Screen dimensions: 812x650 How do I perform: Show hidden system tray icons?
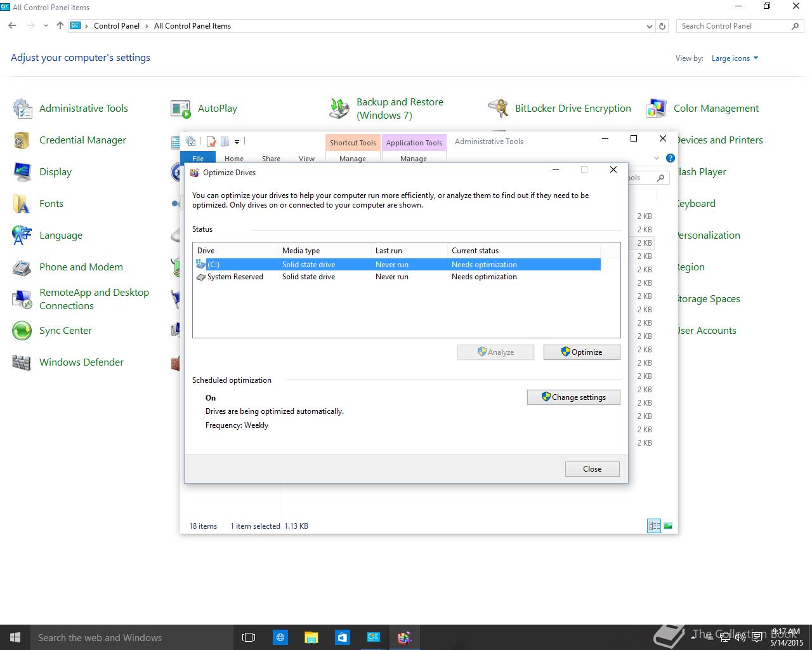click(691, 637)
